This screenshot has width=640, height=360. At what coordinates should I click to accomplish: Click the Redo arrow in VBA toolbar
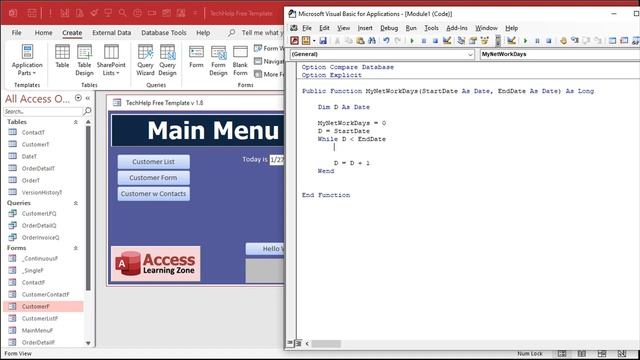coord(398,40)
